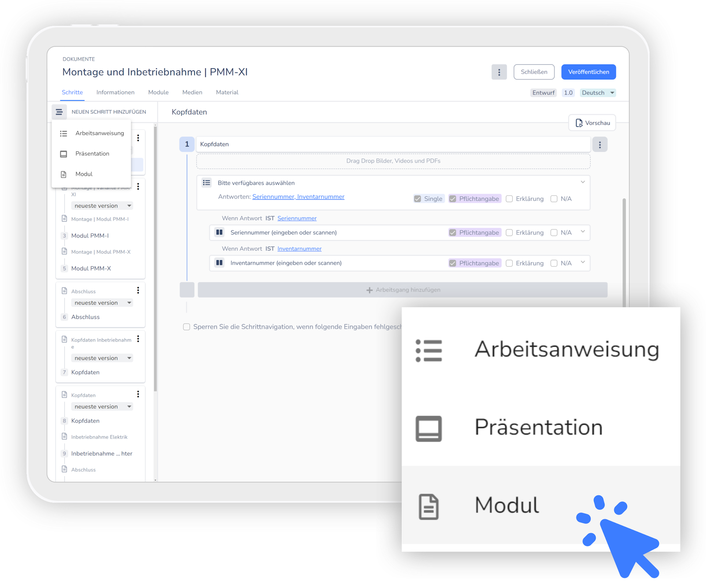Viewport: 706px width, 588px height.
Task: Check Sperren Sie die Schrittnavigation option
Action: tap(186, 327)
